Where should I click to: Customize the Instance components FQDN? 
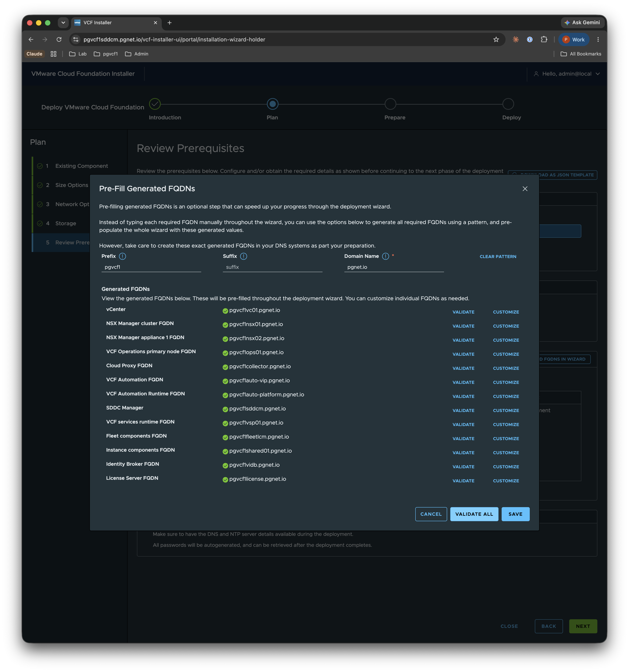tap(506, 453)
